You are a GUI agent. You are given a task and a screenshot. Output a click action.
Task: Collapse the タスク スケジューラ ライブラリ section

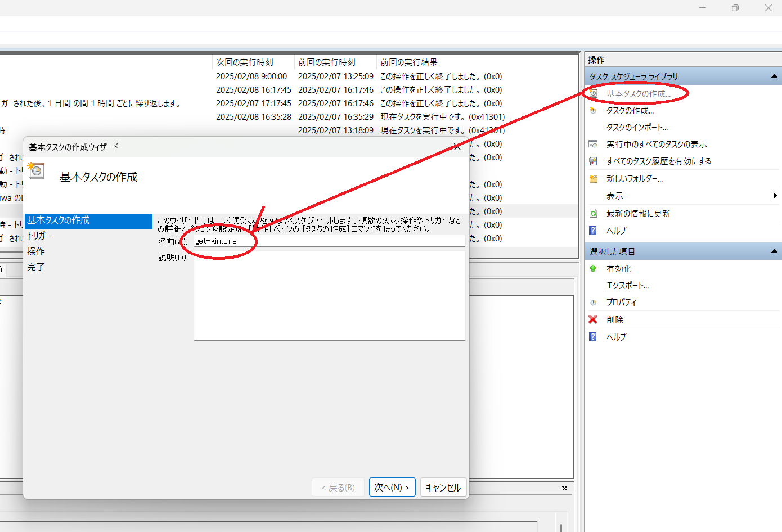point(775,76)
